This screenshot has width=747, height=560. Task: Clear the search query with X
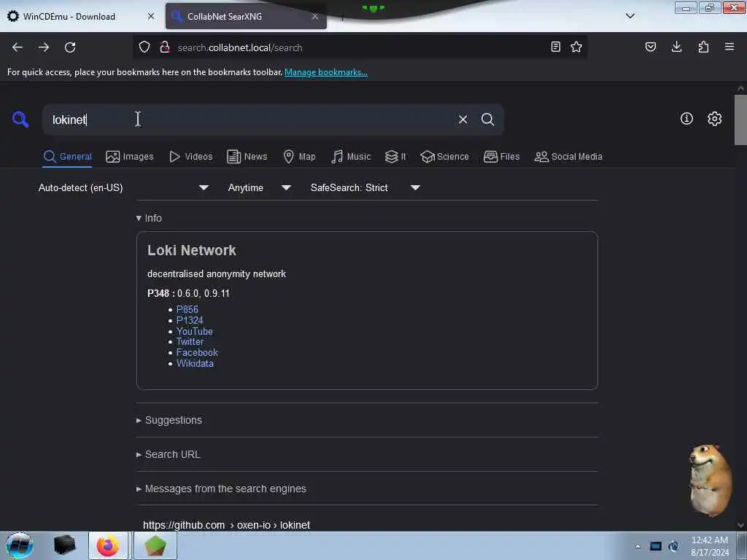[x=462, y=120]
